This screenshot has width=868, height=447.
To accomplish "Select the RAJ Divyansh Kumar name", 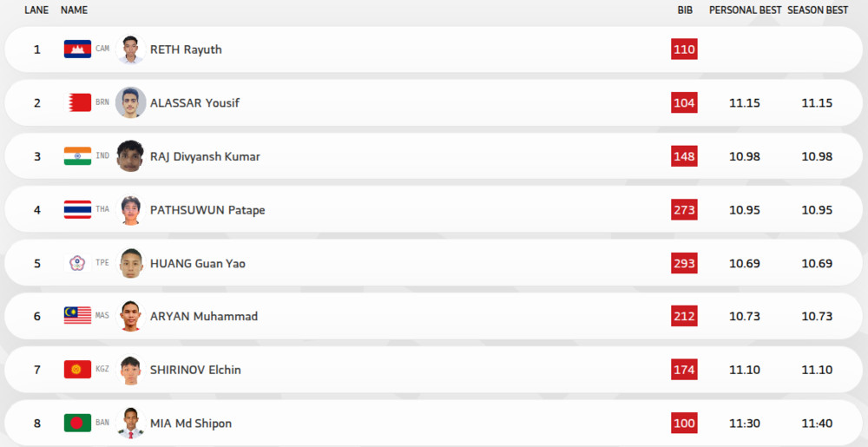I will 205,156.
